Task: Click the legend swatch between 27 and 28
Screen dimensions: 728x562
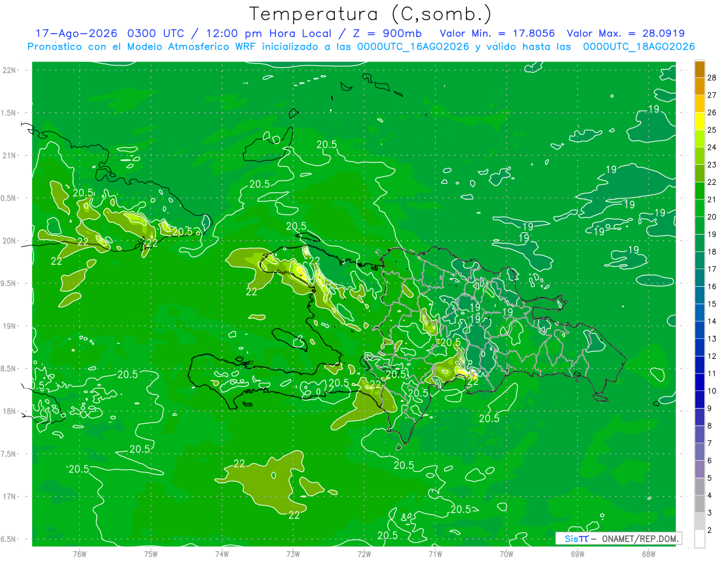Action: click(x=699, y=86)
